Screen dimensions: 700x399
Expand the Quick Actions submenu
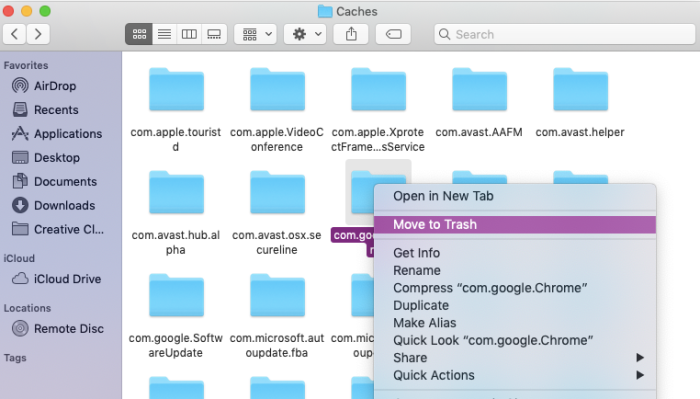(515, 375)
